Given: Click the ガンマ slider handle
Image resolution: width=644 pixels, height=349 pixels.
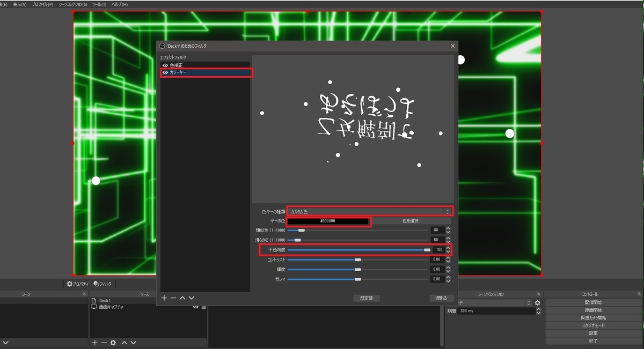Looking at the screenshot, I should 358,279.
